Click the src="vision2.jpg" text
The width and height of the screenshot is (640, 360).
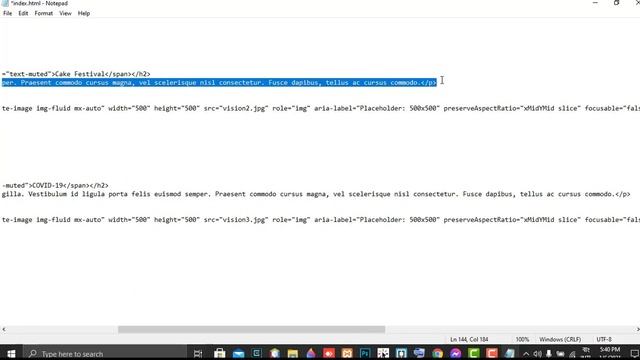[x=236, y=108]
